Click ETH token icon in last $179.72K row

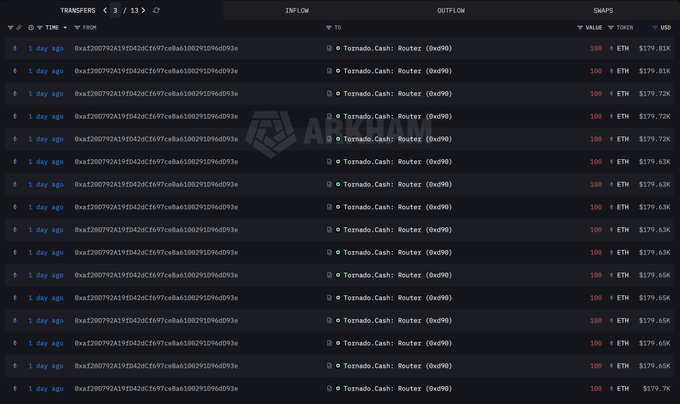(x=611, y=139)
